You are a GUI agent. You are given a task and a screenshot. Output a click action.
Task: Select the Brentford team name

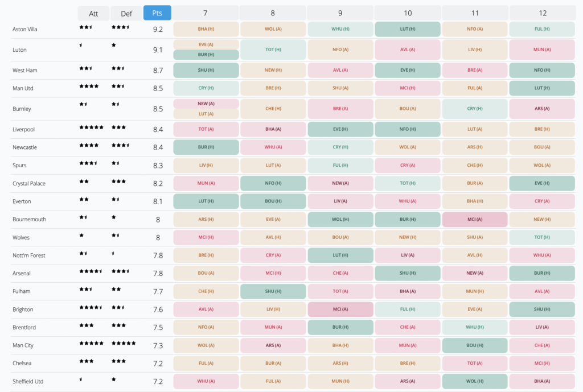[24, 327]
